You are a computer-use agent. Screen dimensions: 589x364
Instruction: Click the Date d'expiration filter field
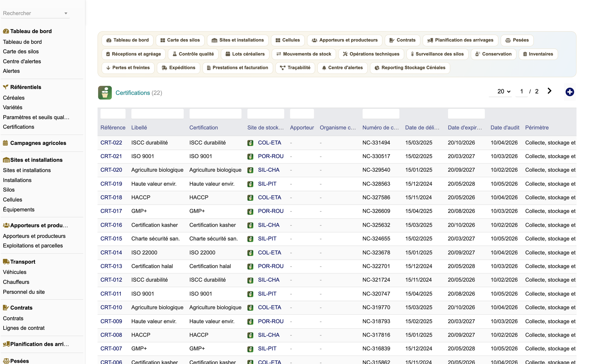pyautogui.click(x=466, y=114)
